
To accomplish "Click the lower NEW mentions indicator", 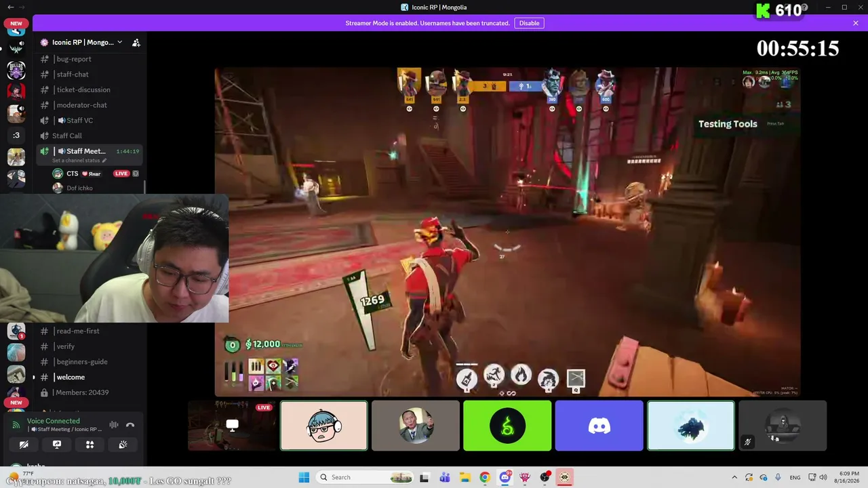I will click(16, 403).
